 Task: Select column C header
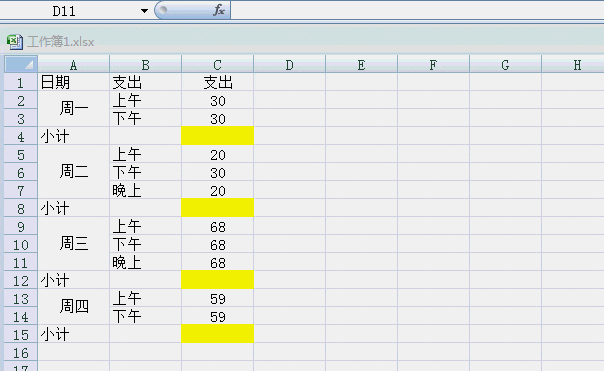pyautogui.click(x=217, y=64)
